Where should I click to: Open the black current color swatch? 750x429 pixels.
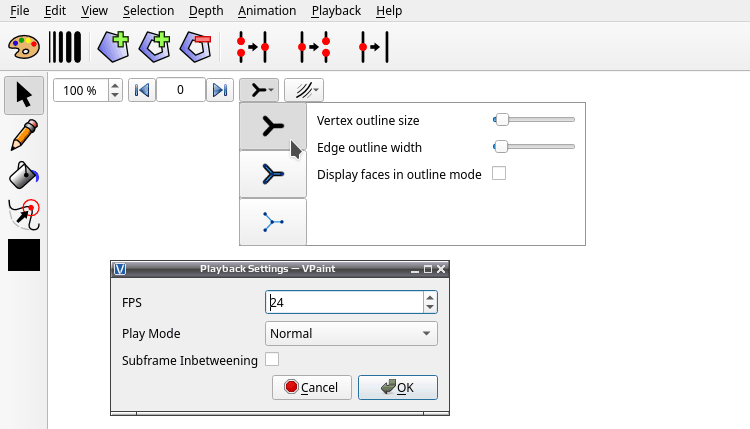click(24, 255)
